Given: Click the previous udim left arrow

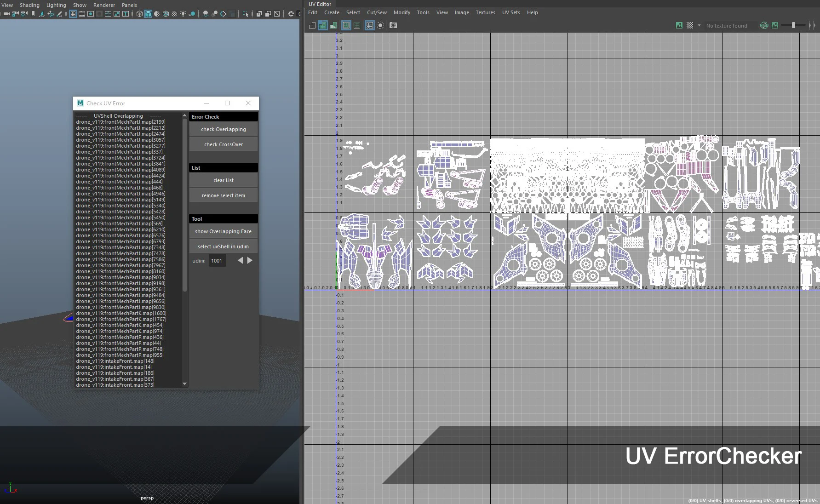Looking at the screenshot, I should click(x=240, y=260).
